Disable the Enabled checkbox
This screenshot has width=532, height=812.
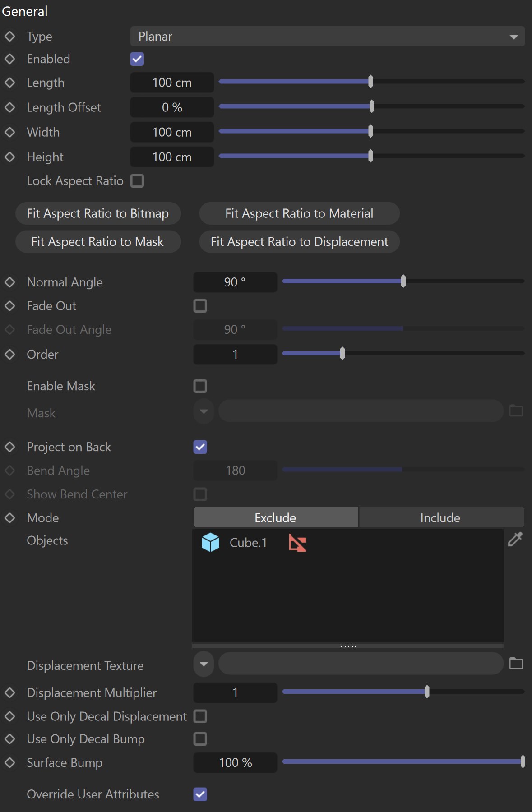click(137, 59)
